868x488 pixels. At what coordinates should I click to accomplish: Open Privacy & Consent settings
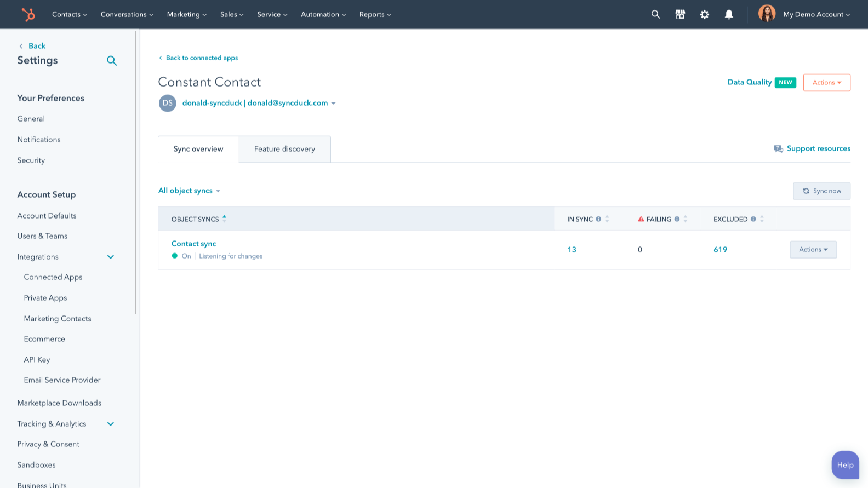48,444
